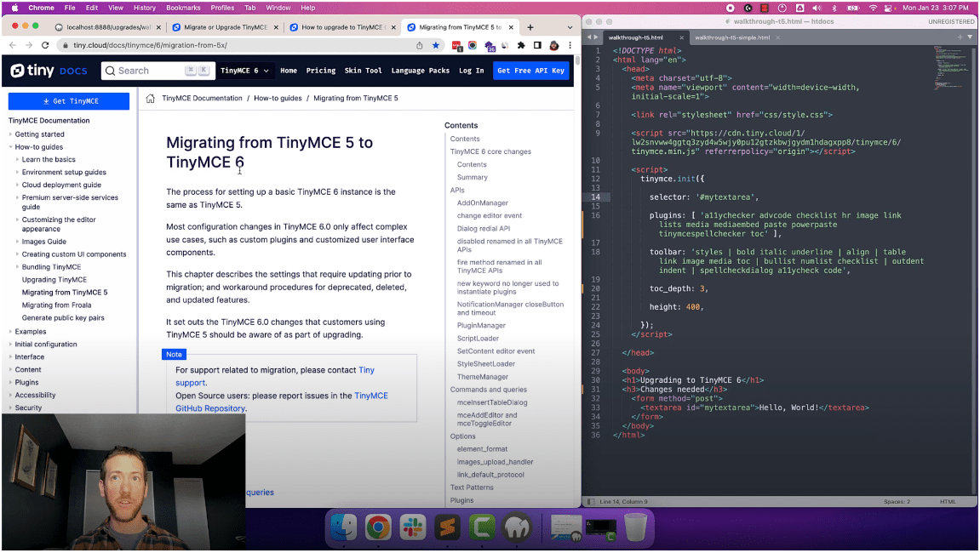Open the Profiles menu
The image size is (980, 553).
(x=222, y=9)
